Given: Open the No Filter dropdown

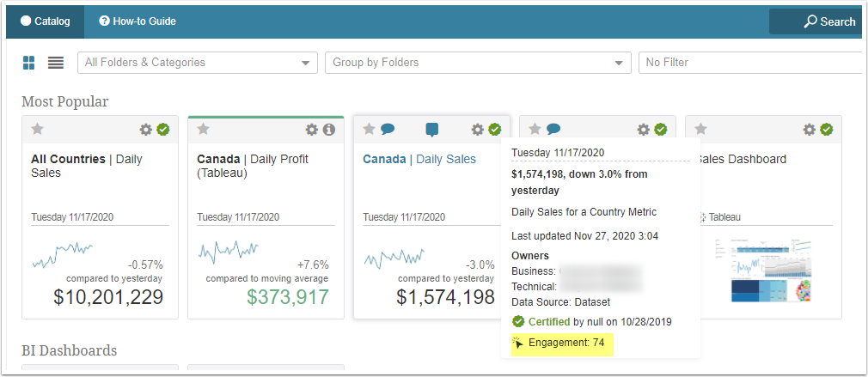Looking at the screenshot, I should pyautogui.click(x=749, y=63).
